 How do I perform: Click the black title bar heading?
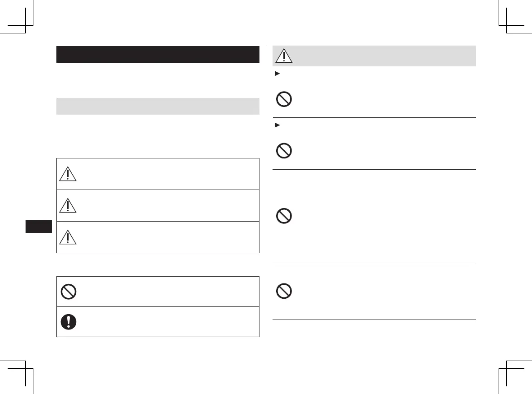coord(157,54)
